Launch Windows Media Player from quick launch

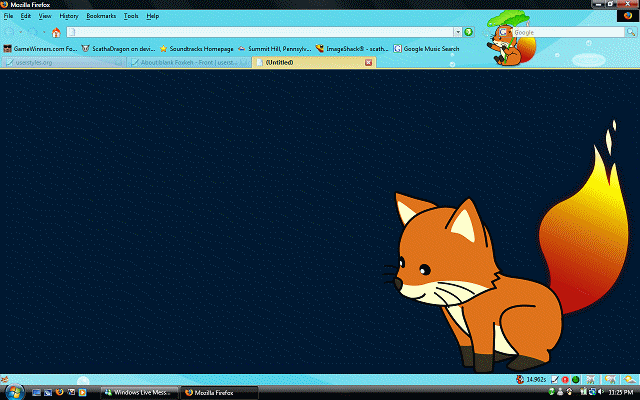pos(82,392)
